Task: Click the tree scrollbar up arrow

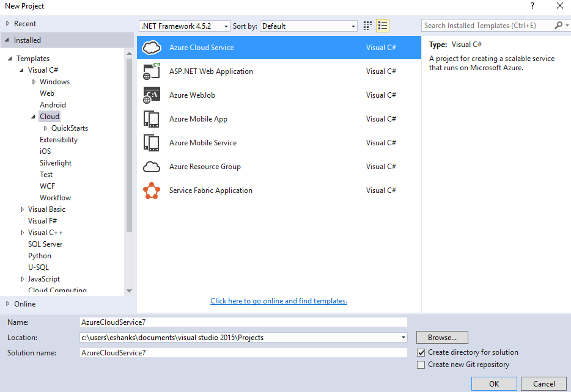Action: [x=129, y=54]
